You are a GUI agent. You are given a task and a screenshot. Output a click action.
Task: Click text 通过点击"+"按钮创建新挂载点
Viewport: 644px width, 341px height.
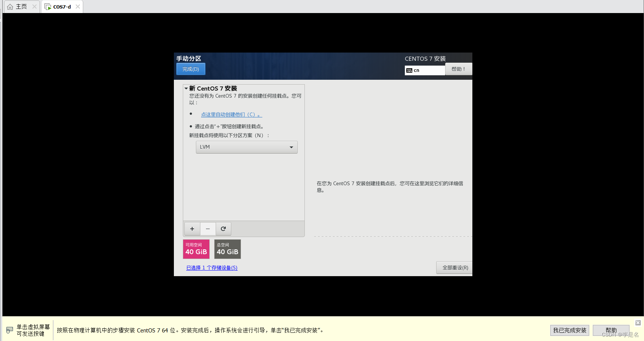point(229,126)
